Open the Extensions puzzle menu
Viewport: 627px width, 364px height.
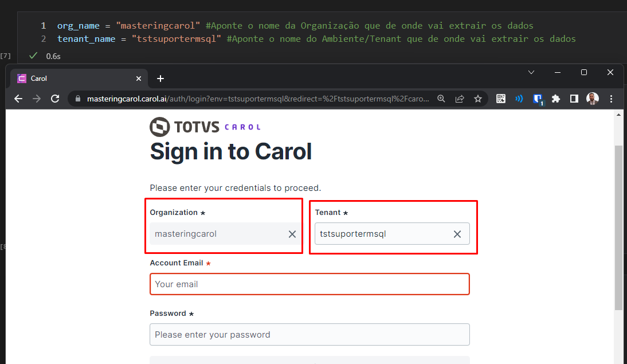coord(556,99)
